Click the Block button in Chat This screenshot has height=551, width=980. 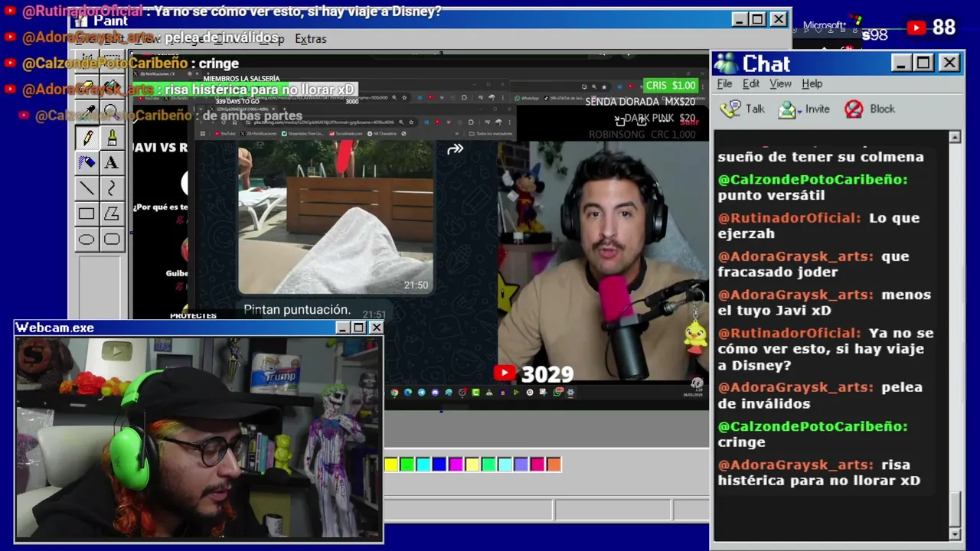pyautogui.click(x=870, y=109)
